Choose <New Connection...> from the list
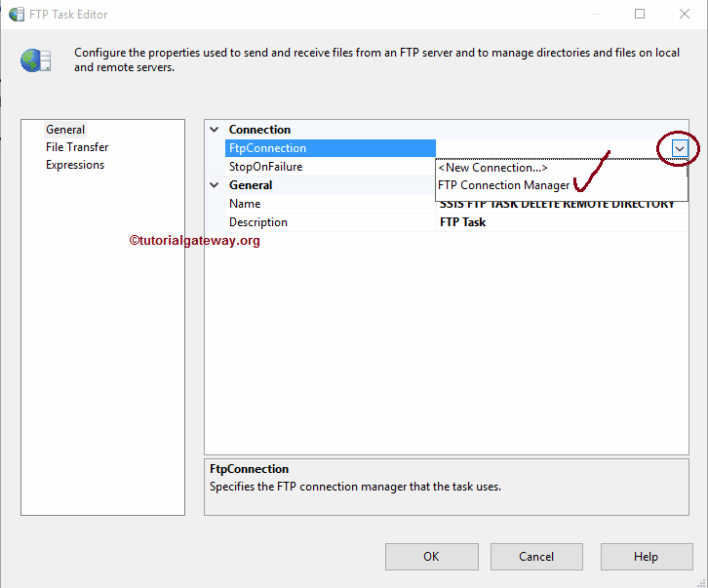 click(x=492, y=168)
